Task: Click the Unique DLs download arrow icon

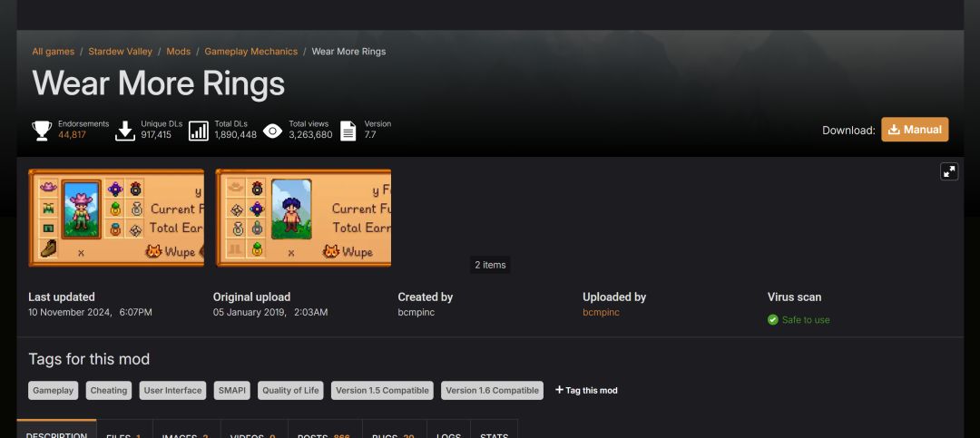Action: tap(125, 131)
